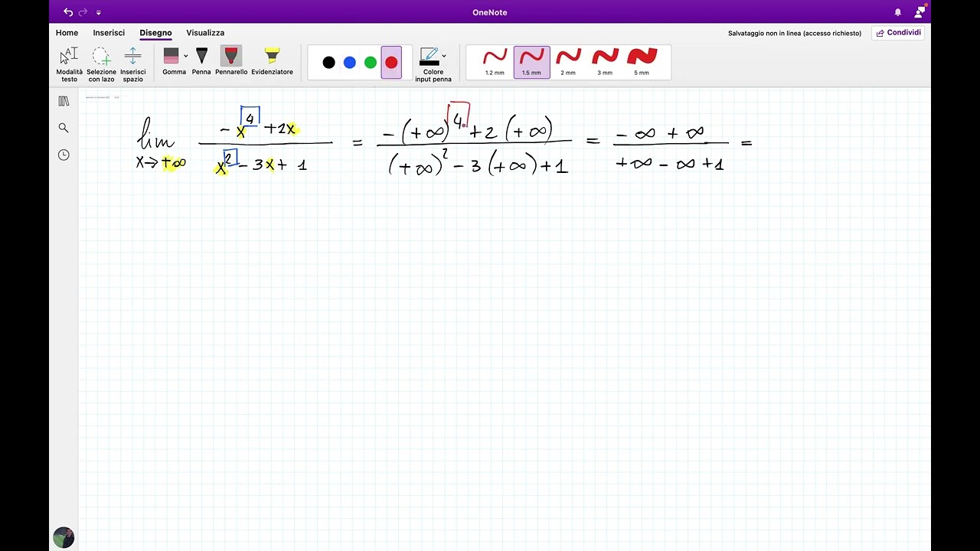Select the Evidenziatore highlighter tool
The width and height of the screenshot is (980, 551).
272,61
